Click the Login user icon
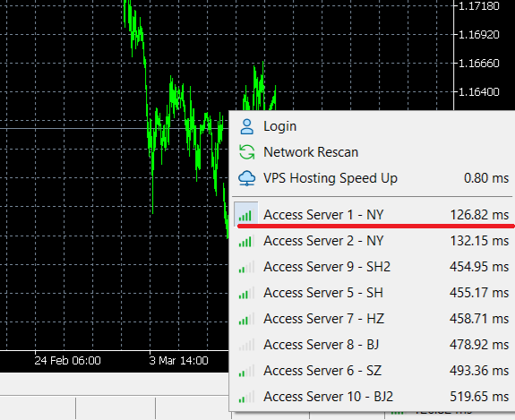The width and height of the screenshot is (515, 420). (246, 126)
